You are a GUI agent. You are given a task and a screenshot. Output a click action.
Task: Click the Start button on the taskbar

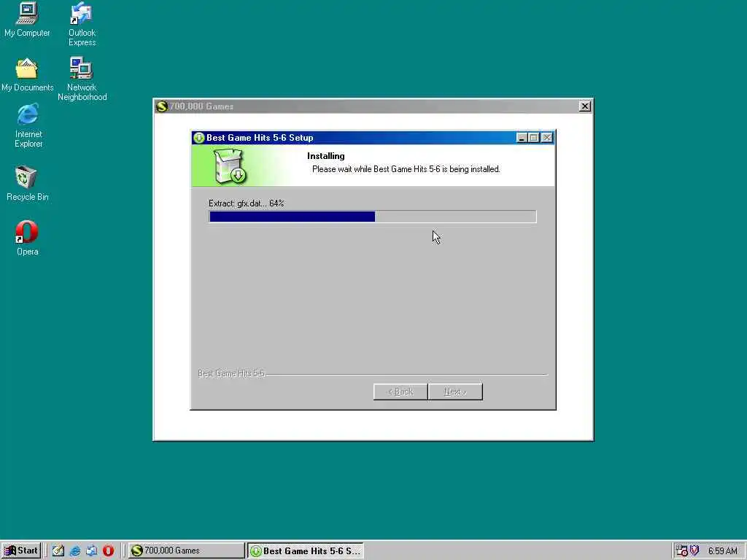(x=21, y=551)
